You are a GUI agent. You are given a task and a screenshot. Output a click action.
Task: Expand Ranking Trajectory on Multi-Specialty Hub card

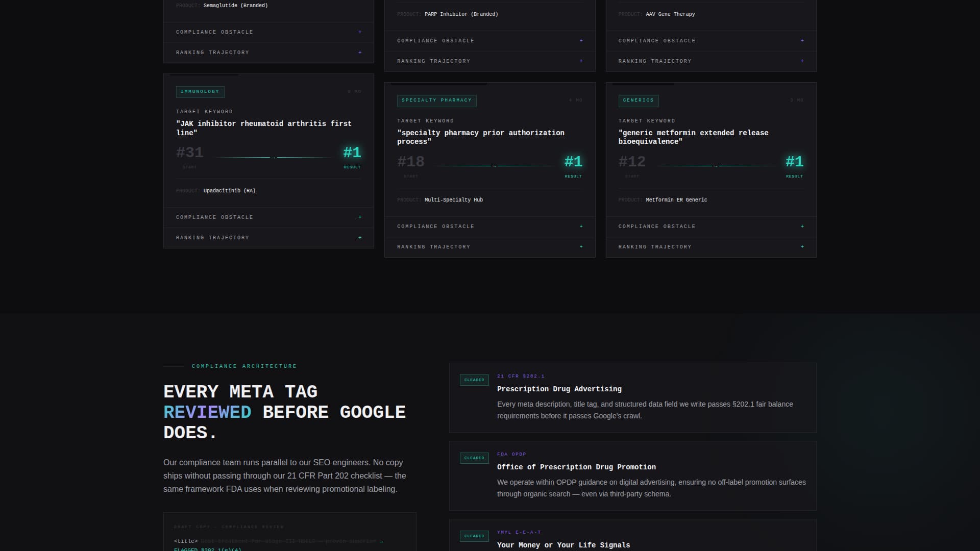(489, 247)
